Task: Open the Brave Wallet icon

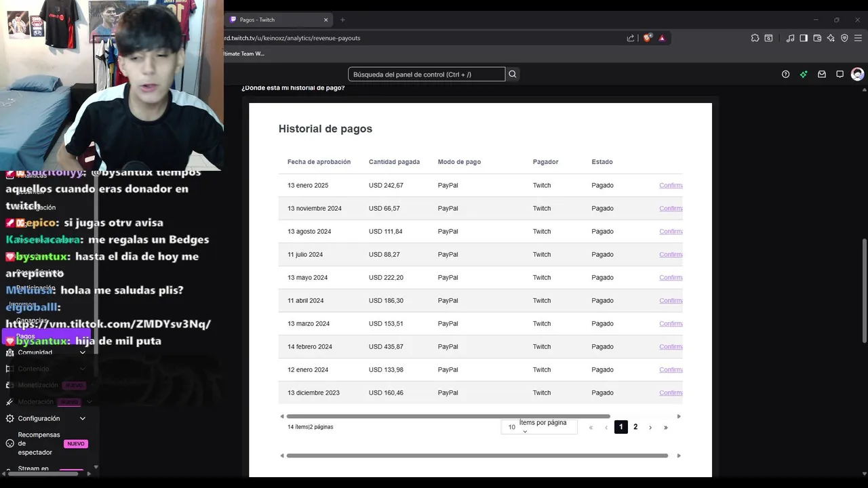Action: [817, 38]
